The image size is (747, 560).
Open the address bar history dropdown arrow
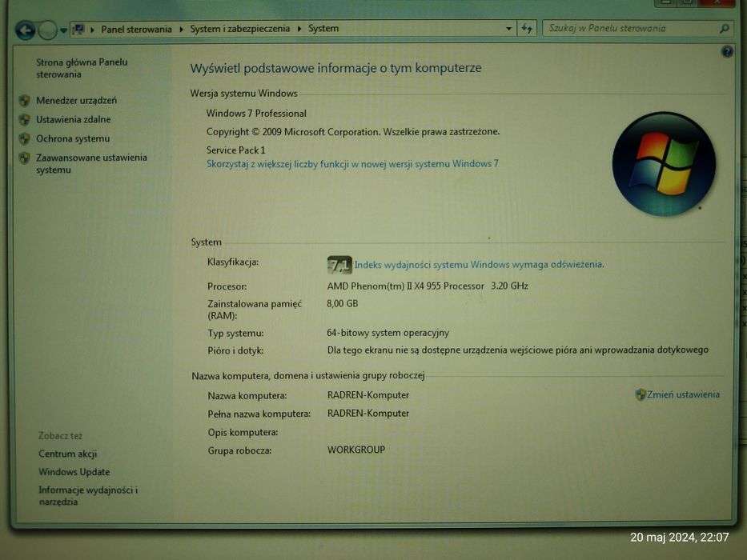pyautogui.click(x=508, y=29)
